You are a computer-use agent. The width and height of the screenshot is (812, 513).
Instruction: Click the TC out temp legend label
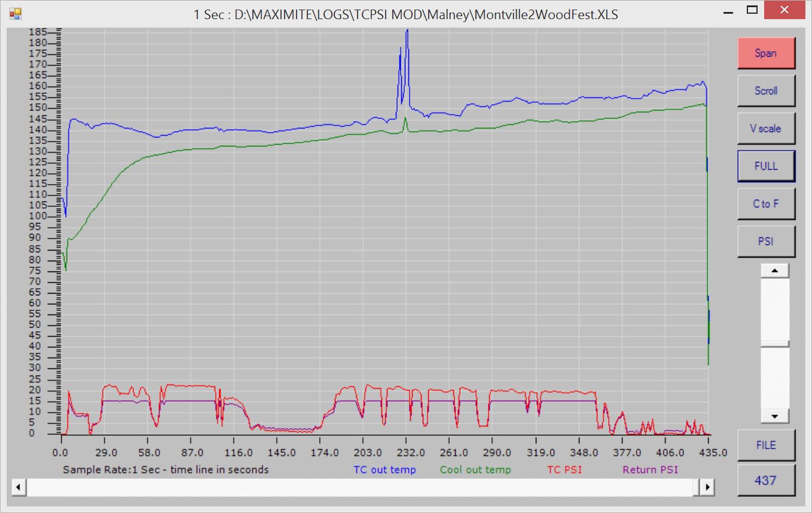384,470
